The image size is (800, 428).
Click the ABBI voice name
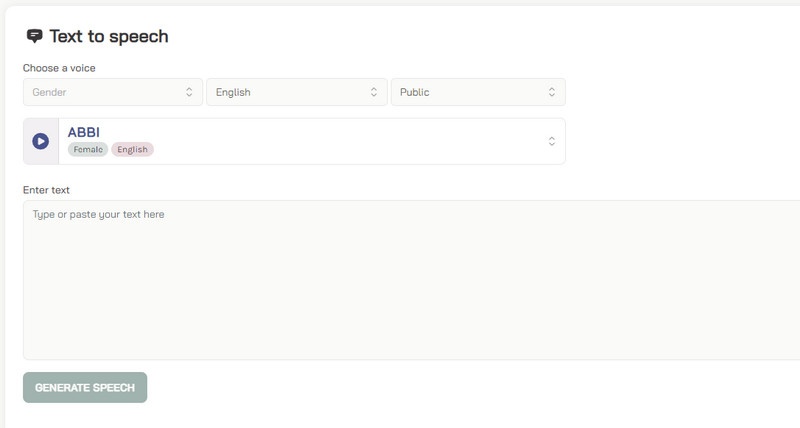tap(84, 132)
